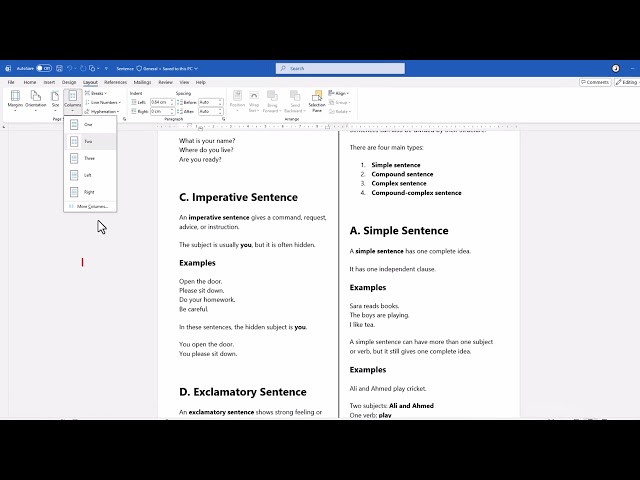Switch to the References tab
640x480 pixels.
[x=116, y=82]
